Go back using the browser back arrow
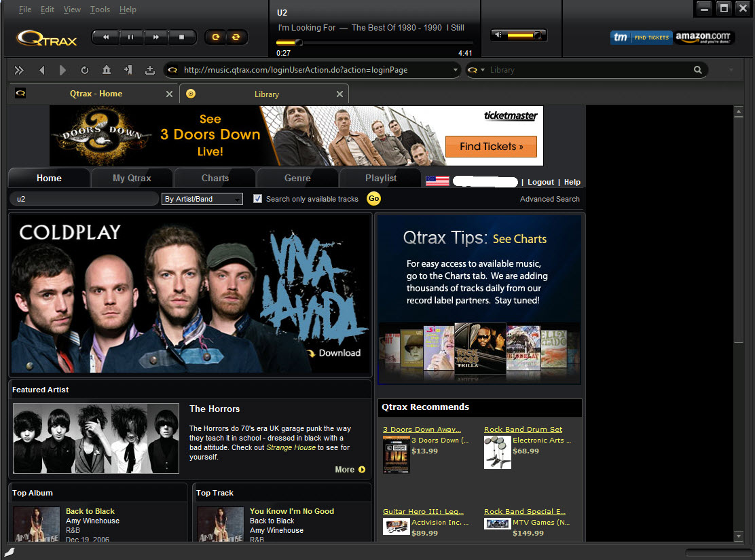Screen dimensions: 755x560 click(x=42, y=71)
